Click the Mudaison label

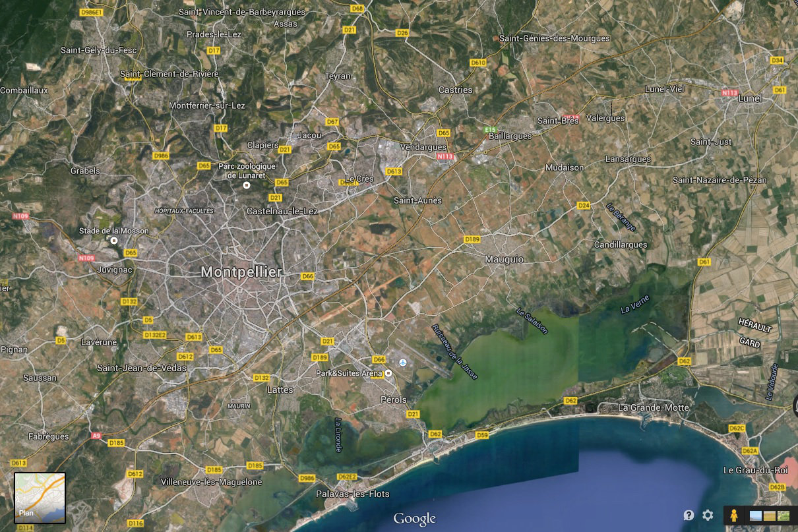(565, 167)
